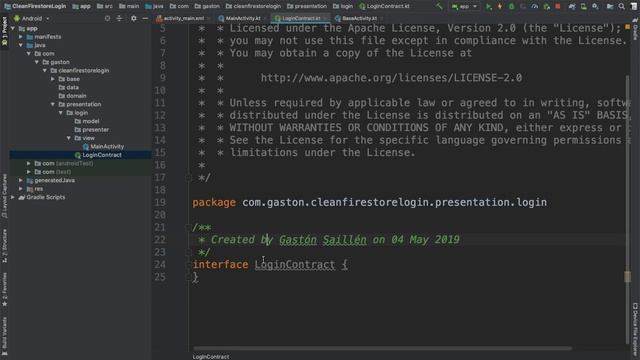Click Collapse All icon in Project panel
This screenshot has height=360, width=640.
(x=119, y=18)
